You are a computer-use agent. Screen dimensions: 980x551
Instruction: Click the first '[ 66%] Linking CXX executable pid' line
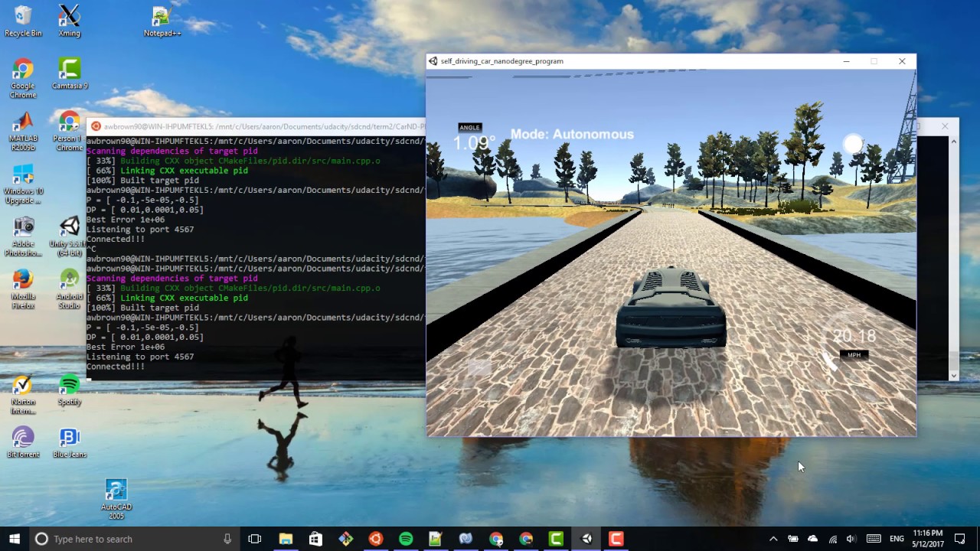tap(167, 171)
